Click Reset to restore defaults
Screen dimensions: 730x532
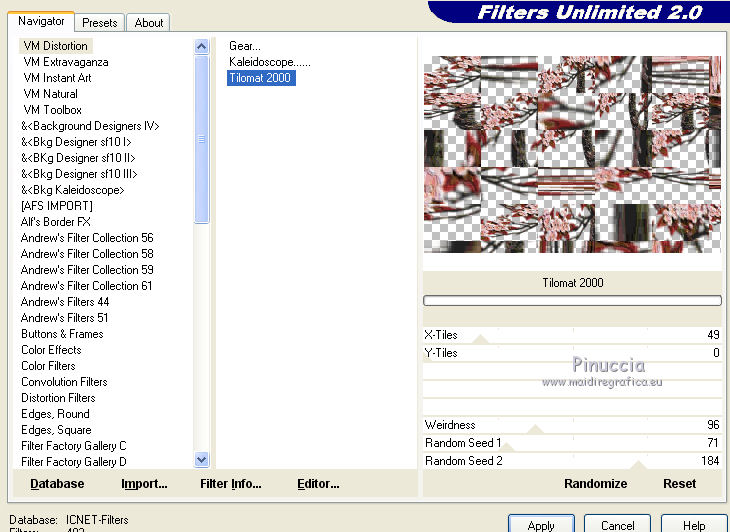[679, 484]
